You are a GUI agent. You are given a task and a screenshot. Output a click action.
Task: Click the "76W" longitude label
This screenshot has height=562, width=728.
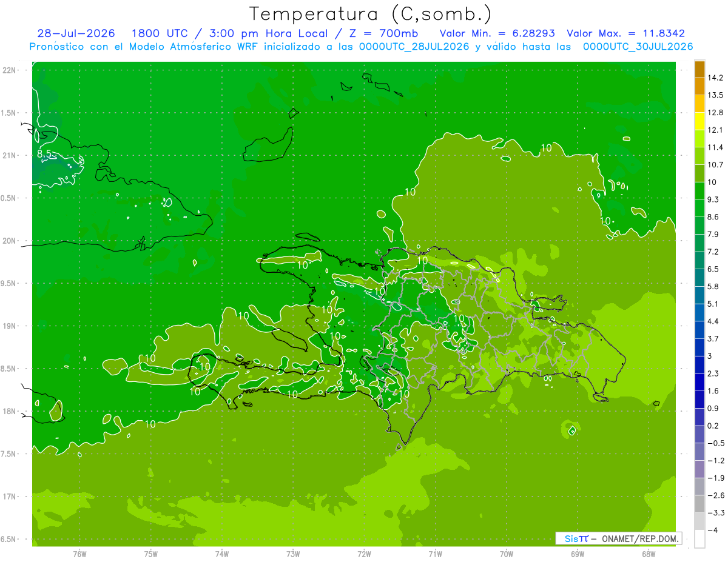tap(79, 554)
